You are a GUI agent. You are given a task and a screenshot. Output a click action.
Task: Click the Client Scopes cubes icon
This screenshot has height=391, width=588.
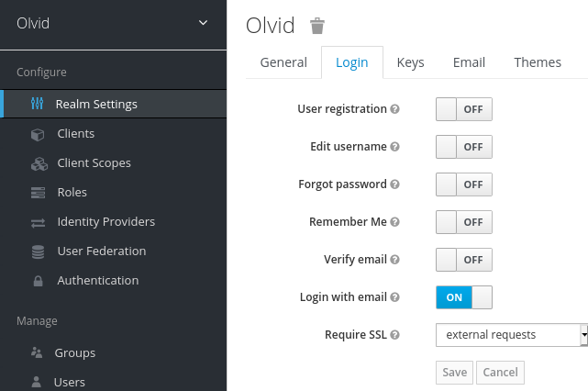[39, 163]
